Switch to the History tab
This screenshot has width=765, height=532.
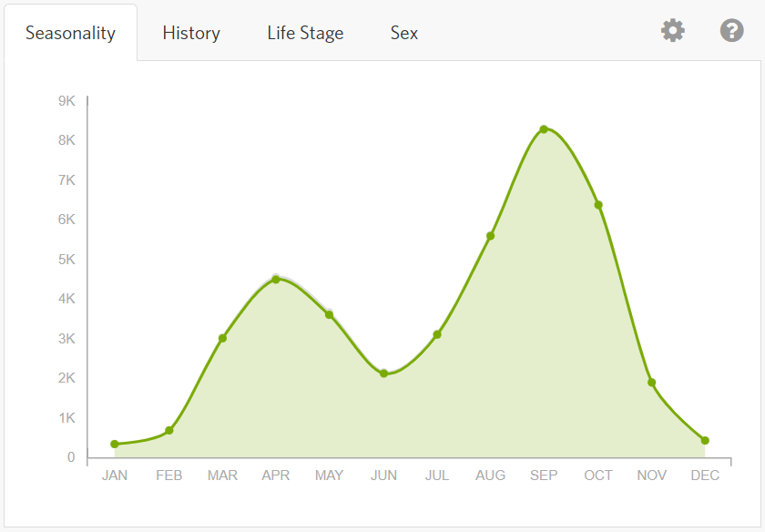[191, 34]
